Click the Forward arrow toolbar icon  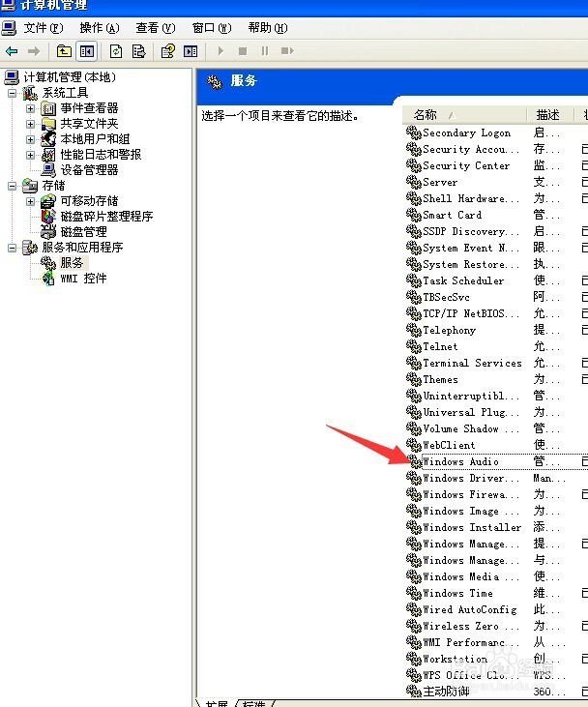[x=34, y=51]
